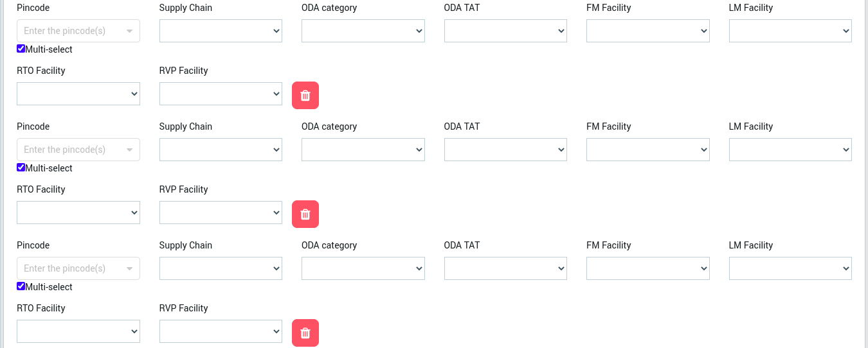Delete the first pincode row with trash icon
Viewport: 868px width, 348px height.
click(x=305, y=96)
